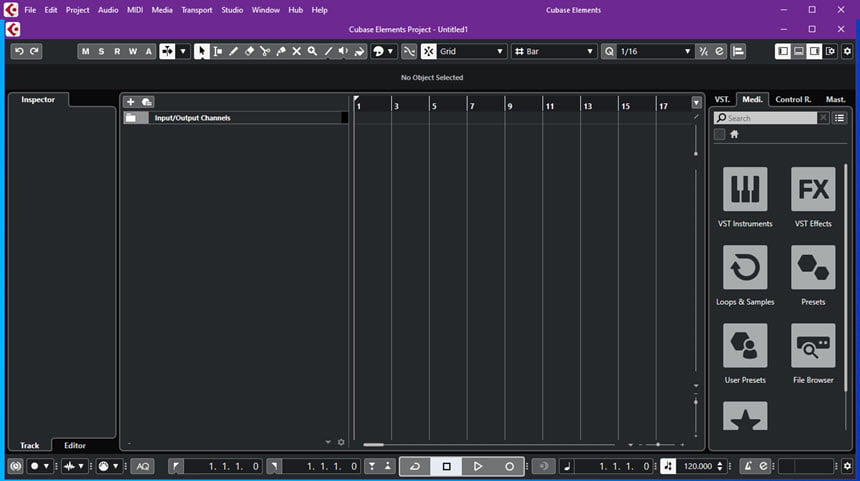Open the Project menu
Viewport: 860px width, 481px height.
(x=77, y=10)
